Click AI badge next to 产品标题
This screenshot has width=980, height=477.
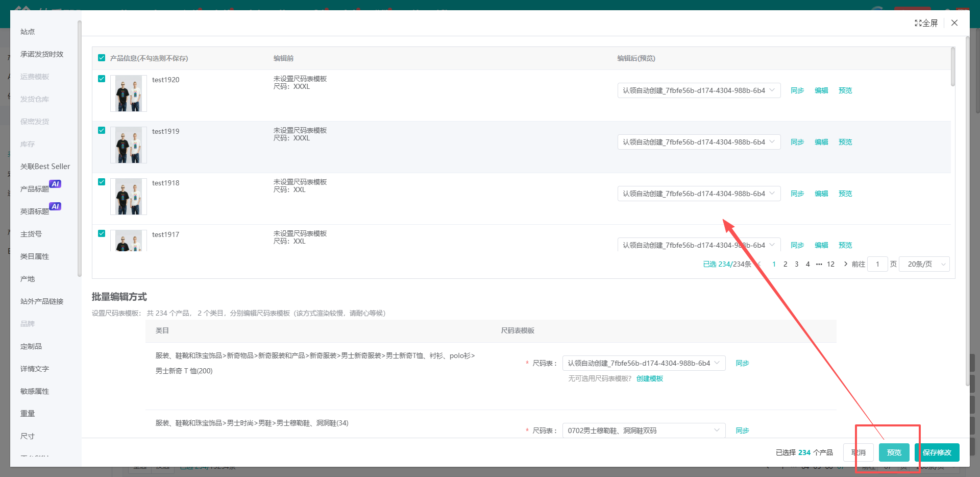pos(55,184)
